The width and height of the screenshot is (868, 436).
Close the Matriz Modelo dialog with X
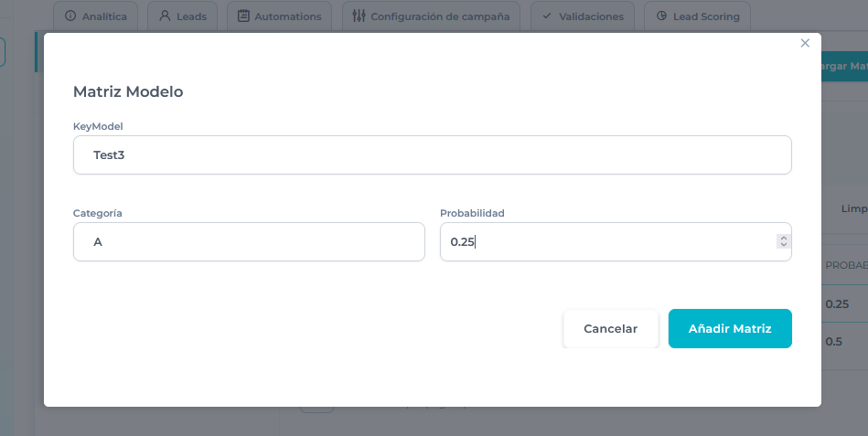click(x=805, y=43)
